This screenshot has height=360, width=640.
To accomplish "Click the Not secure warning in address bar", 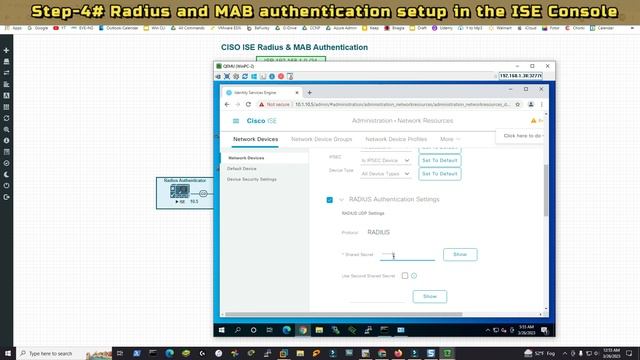I will click(274, 104).
